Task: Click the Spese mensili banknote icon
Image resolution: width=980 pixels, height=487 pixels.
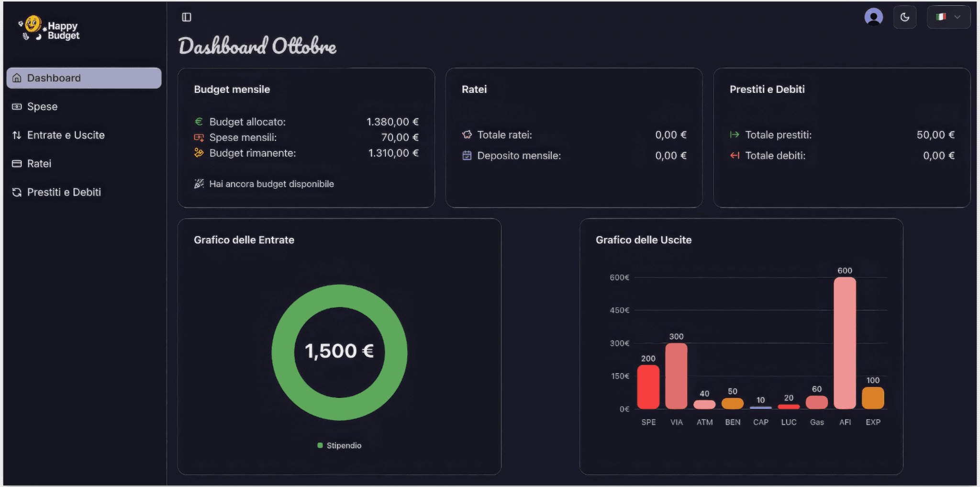Action: click(199, 137)
